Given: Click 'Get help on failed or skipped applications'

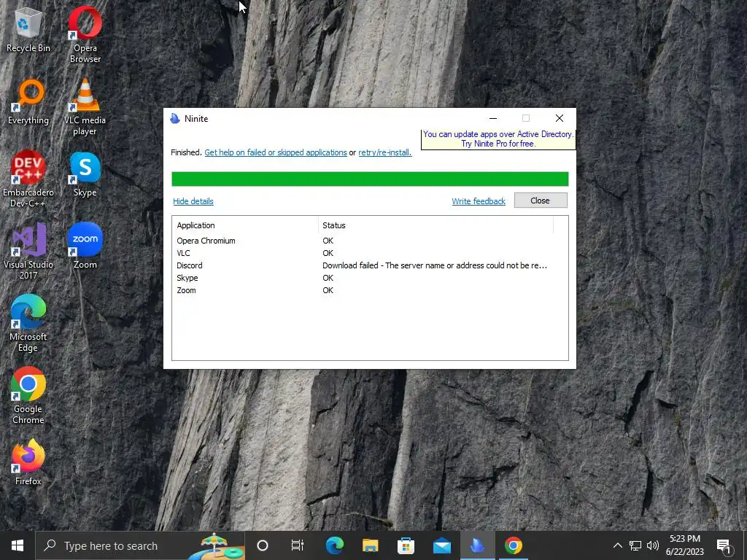Looking at the screenshot, I should click(x=275, y=152).
